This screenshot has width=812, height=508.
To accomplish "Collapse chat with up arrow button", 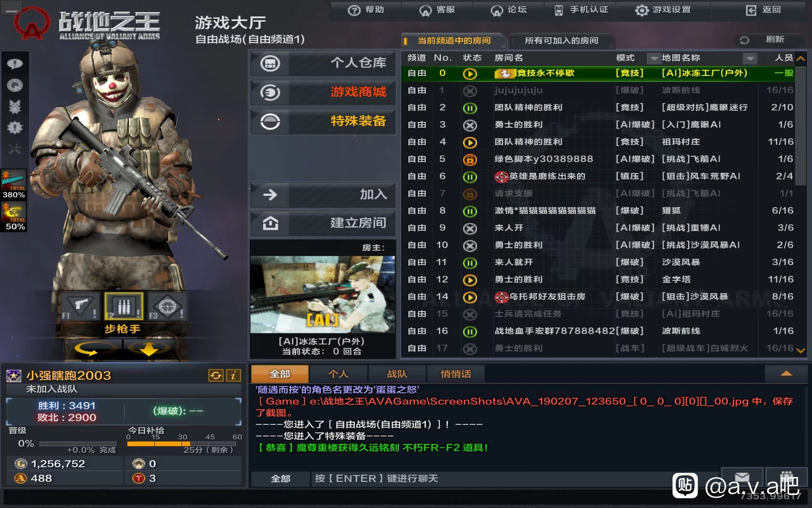I will tap(786, 374).
